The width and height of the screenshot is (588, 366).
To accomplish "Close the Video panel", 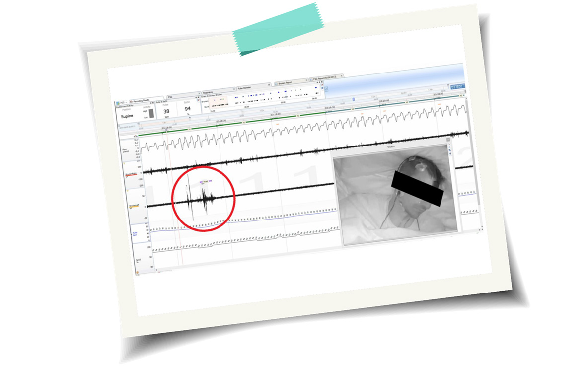I will pyautogui.click(x=448, y=140).
